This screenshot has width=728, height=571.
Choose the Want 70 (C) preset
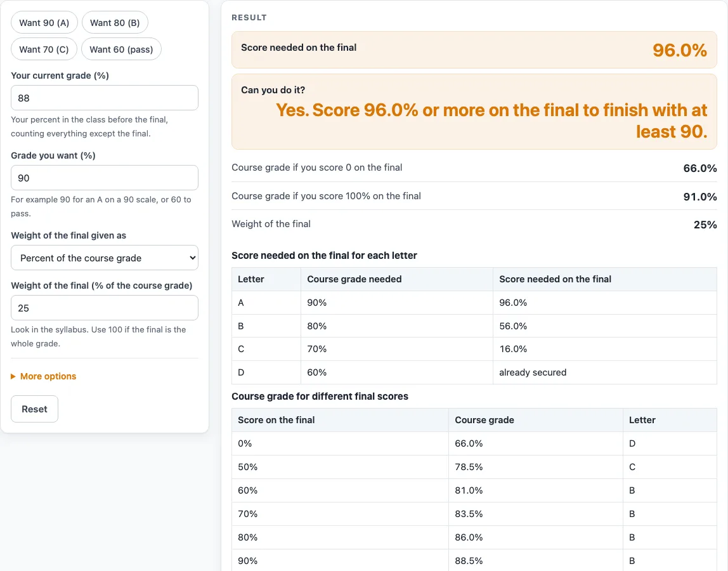(44, 49)
